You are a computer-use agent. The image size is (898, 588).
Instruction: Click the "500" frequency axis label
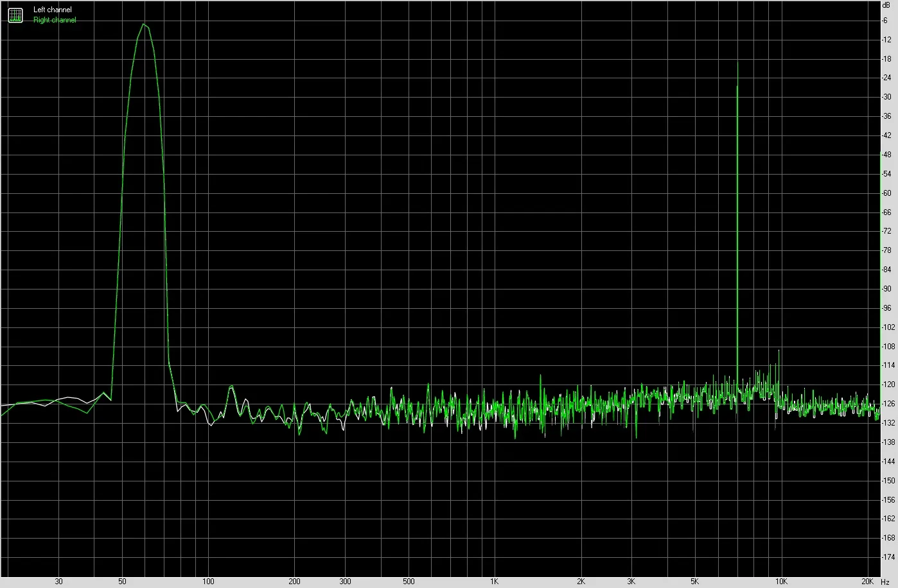(x=409, y=582)
